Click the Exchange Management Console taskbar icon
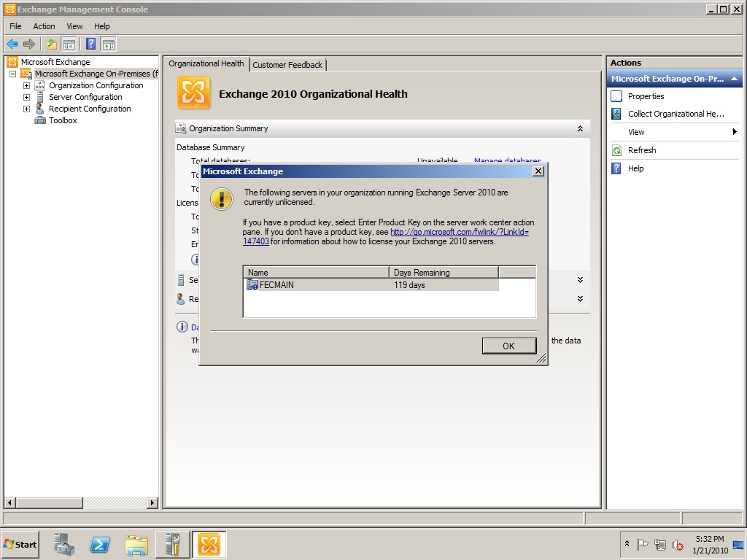 point(209,544)
